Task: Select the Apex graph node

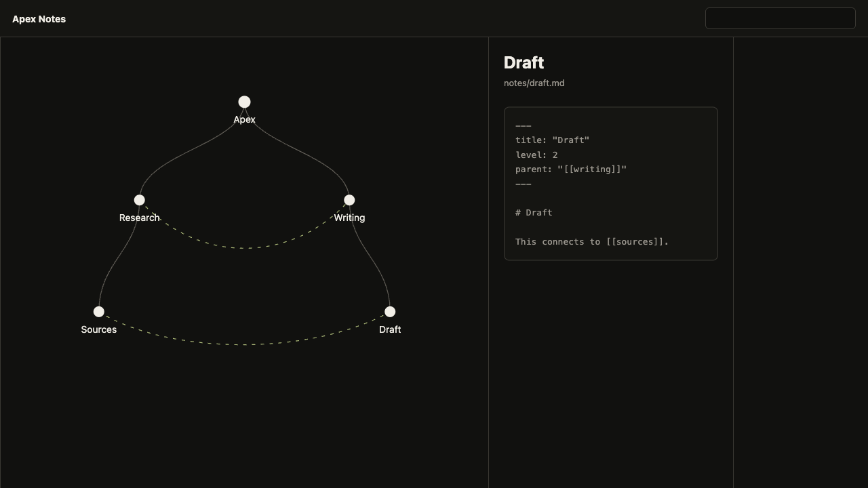Action: click(244, 102)
